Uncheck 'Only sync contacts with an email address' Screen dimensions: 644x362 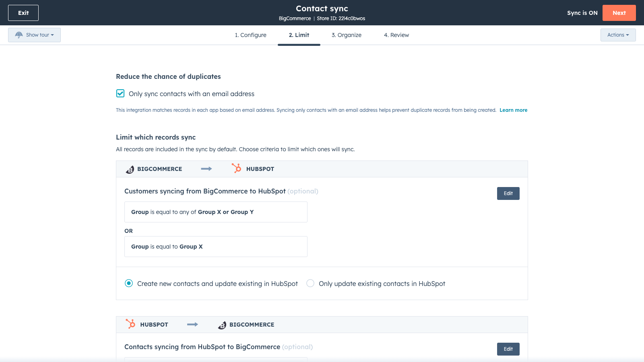pyautogui.click(x=120, y=93)
